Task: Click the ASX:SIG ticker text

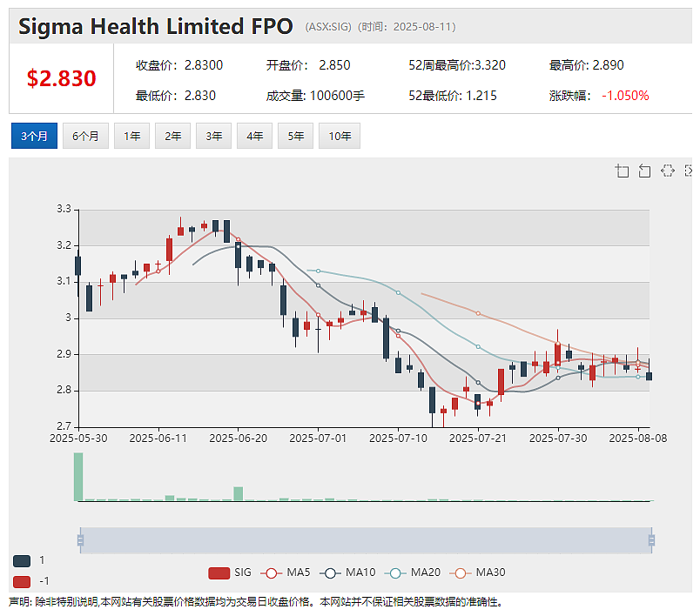Action: click(328, 27)
